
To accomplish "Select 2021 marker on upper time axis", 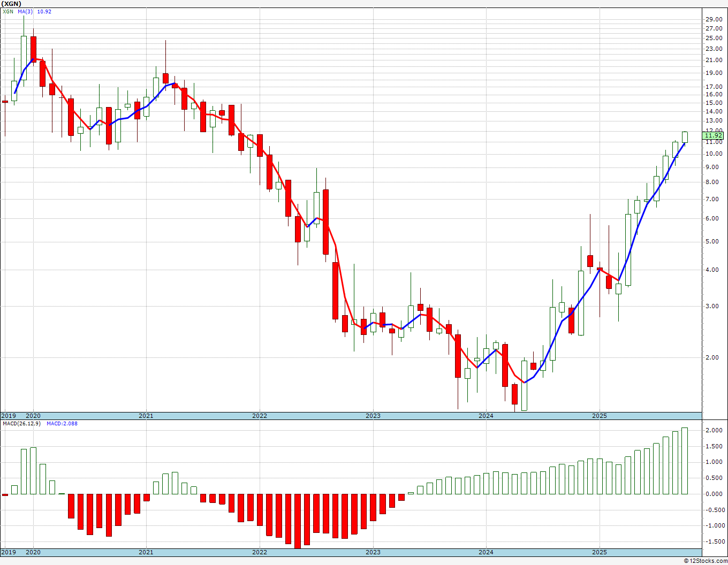I will pos(146,416).
